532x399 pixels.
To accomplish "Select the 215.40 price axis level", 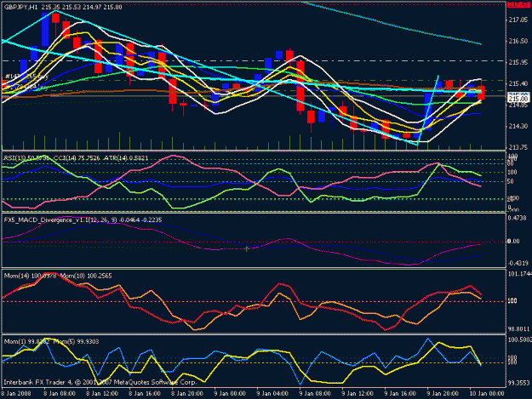I will tap(518, 83).
